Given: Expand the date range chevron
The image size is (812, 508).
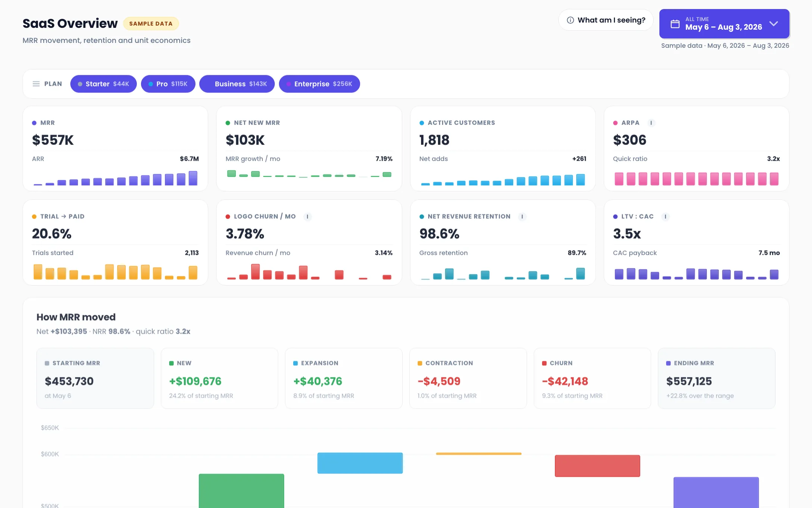Looking at the screenshot, I should click(x=773, y=24).
